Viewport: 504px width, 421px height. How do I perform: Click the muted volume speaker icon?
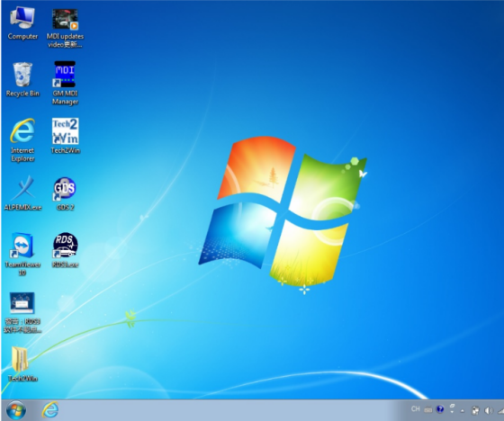489,410
